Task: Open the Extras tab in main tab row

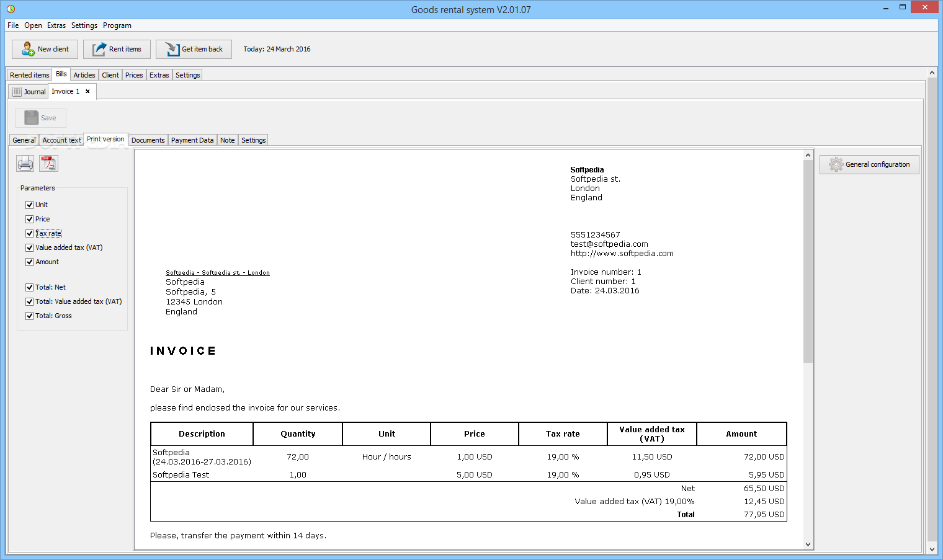Action: [x=159, y=75]
